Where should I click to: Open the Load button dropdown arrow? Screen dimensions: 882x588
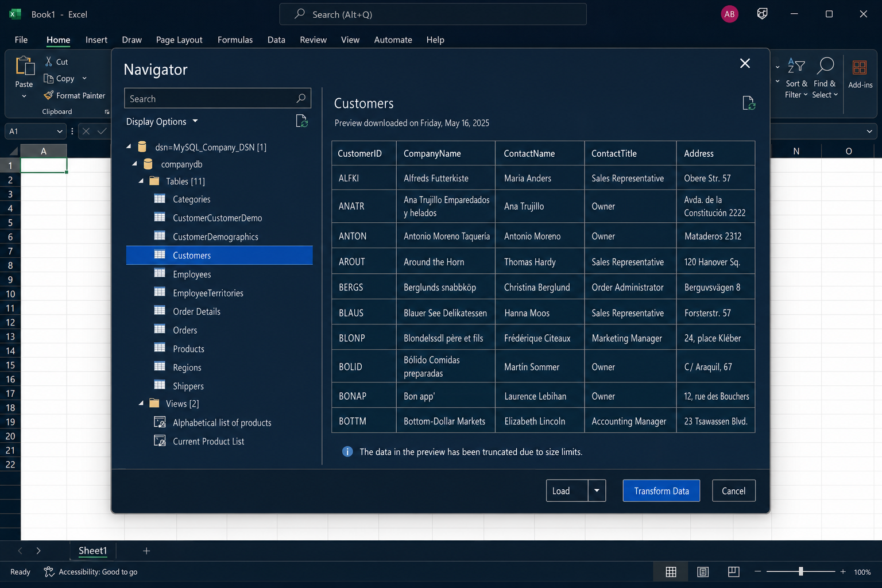click(597, 490)
